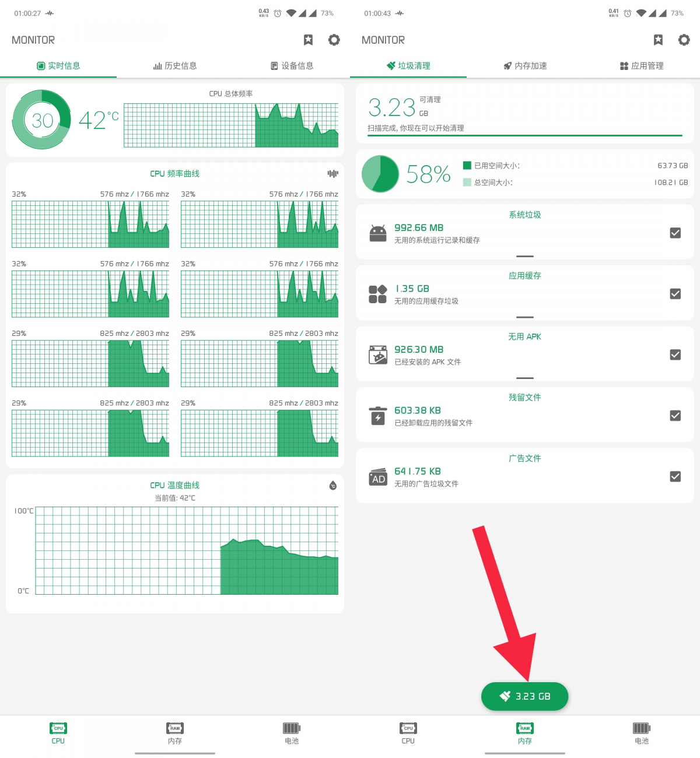Switch to the 内存加速 tab

coord(525,66)
